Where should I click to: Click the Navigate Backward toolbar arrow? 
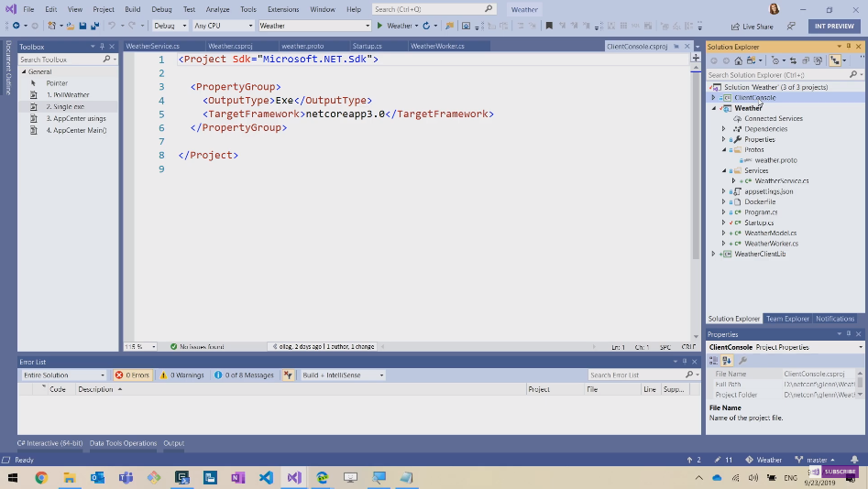click(x=16, y=26)
